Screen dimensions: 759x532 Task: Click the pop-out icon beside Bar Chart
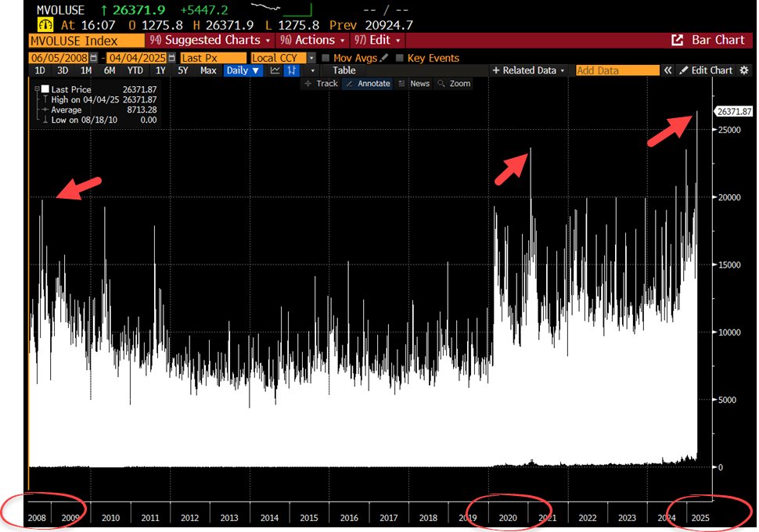[x=677, y=40]
